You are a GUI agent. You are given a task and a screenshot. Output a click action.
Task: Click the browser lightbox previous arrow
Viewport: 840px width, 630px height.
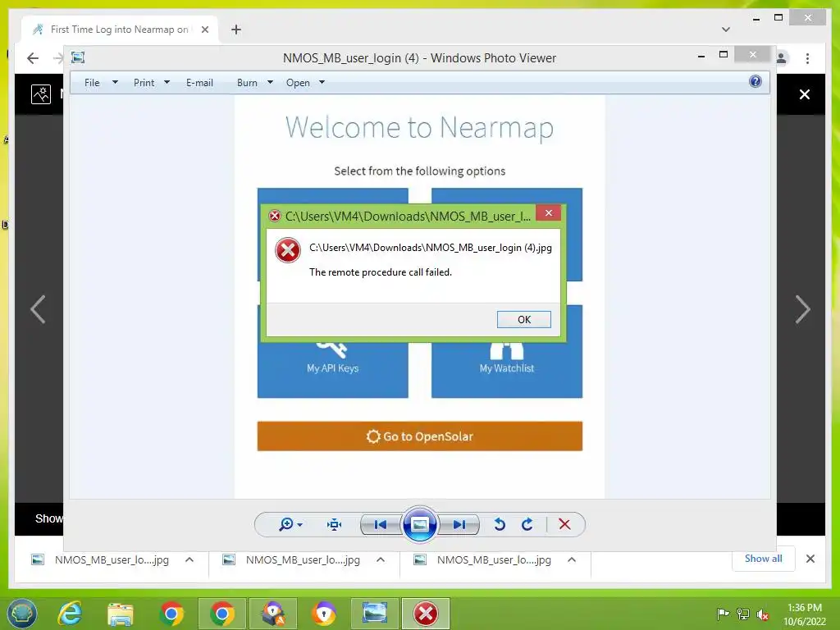[x=38, y=309]
